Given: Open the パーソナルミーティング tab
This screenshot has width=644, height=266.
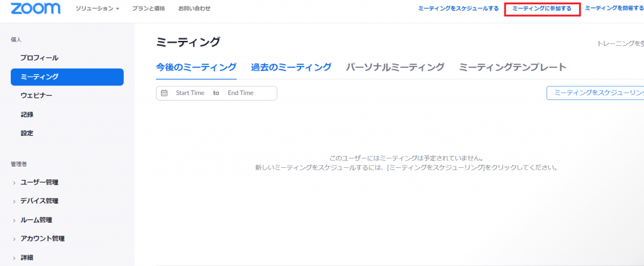Looking at the screenshot, I should pyautogui.click(x=395, y=67).
